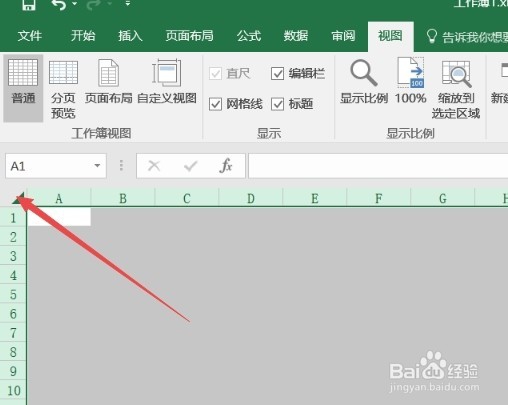
Task: Click the confirm checkmark in formula bar
Action: pyautogui.click(x=190, y=166)
